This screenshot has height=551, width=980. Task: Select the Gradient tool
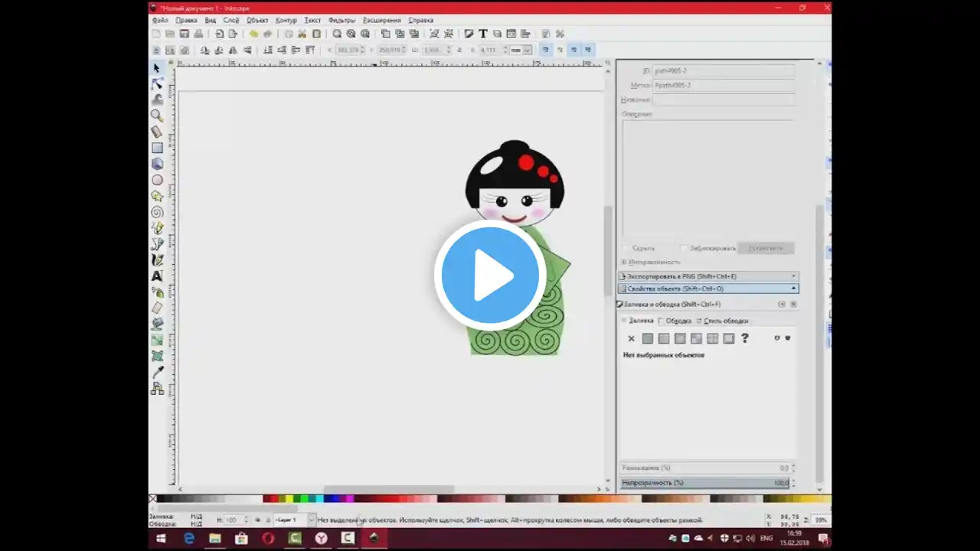157,340
